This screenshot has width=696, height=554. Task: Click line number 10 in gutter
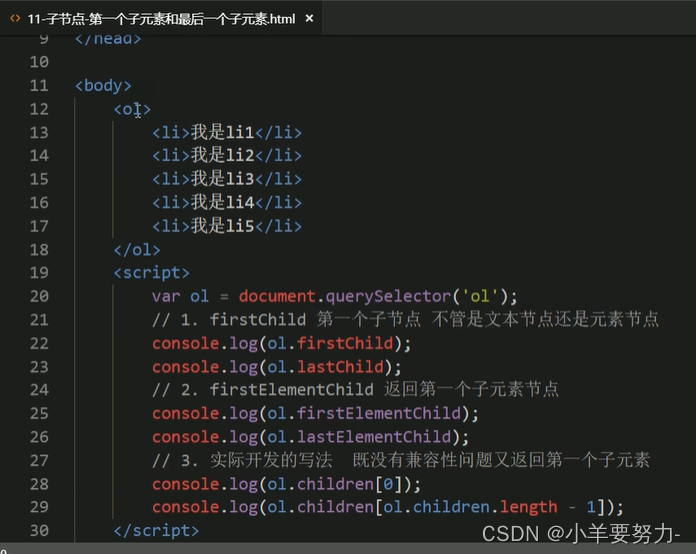39,62
